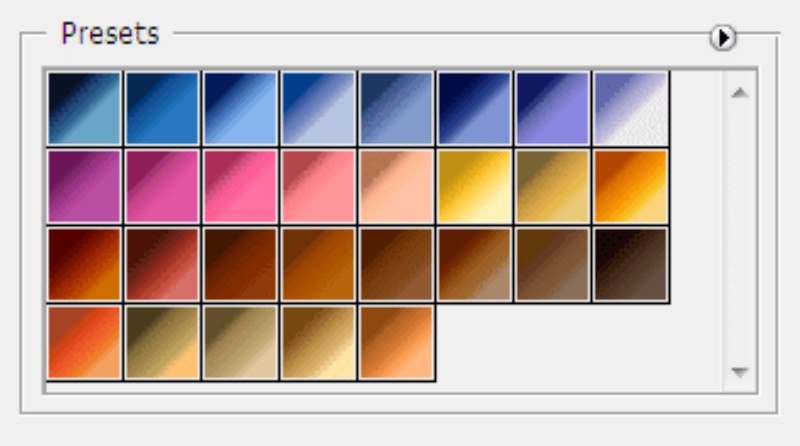Pick the deep midnight to periwinkle blue gradient
The image size is (800, 446).
click(474, 108)
